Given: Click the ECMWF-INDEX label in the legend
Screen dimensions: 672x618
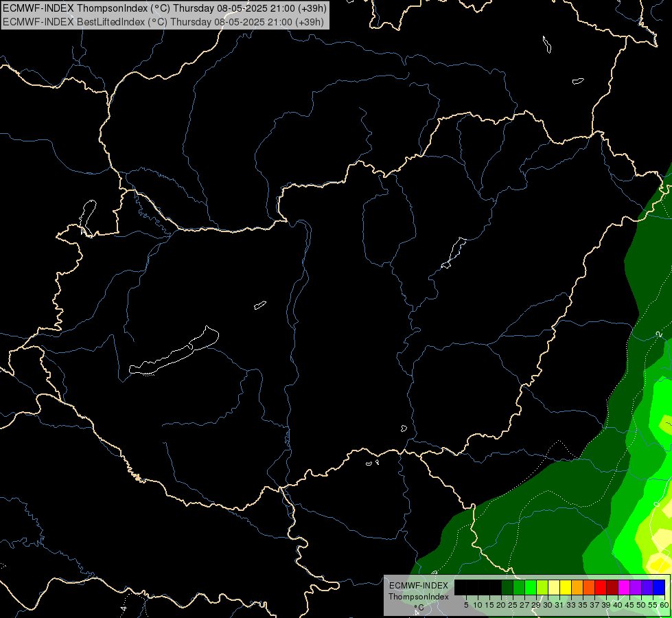Looking at the screenshot, I should 418,586.
